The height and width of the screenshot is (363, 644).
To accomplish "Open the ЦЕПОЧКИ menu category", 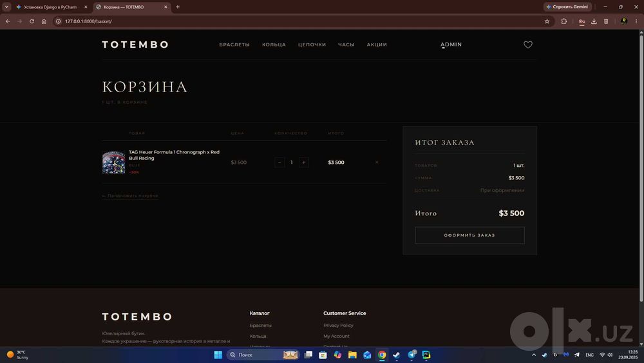I will (312, 44).
